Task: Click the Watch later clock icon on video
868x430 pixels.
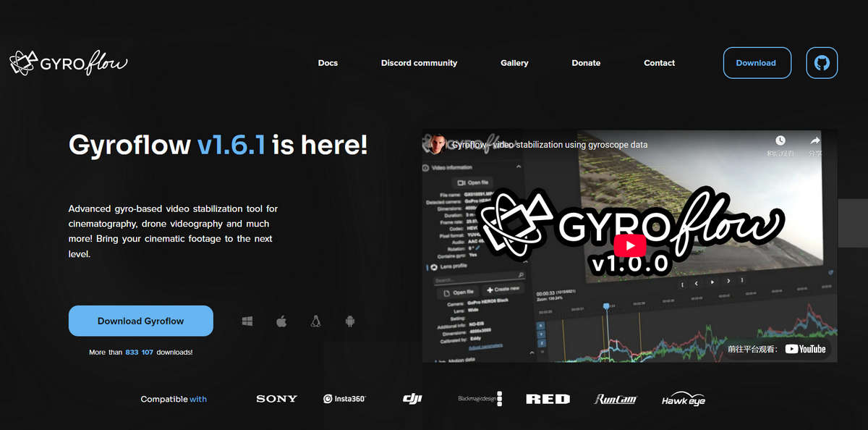Action: (x=780, y=141)
